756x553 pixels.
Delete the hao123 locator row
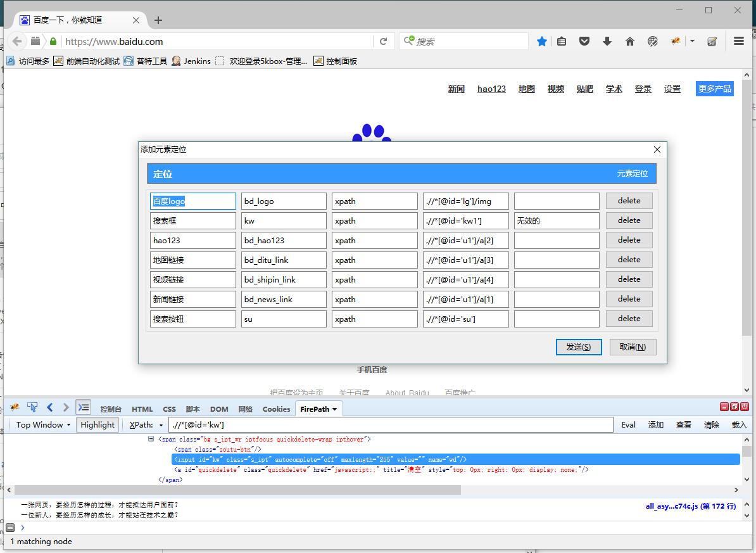[x=629, y=240]
